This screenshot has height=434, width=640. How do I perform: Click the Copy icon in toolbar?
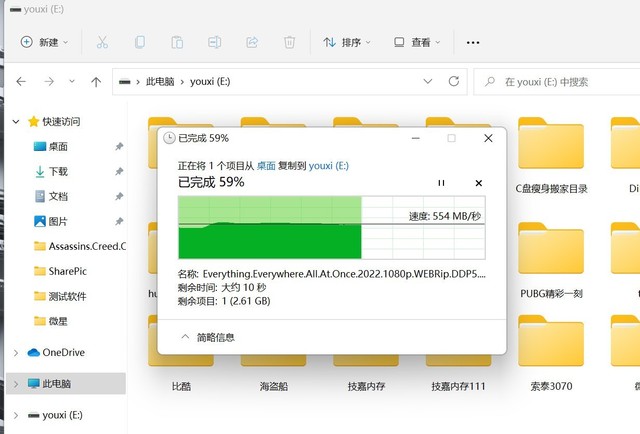pos(140,42)
